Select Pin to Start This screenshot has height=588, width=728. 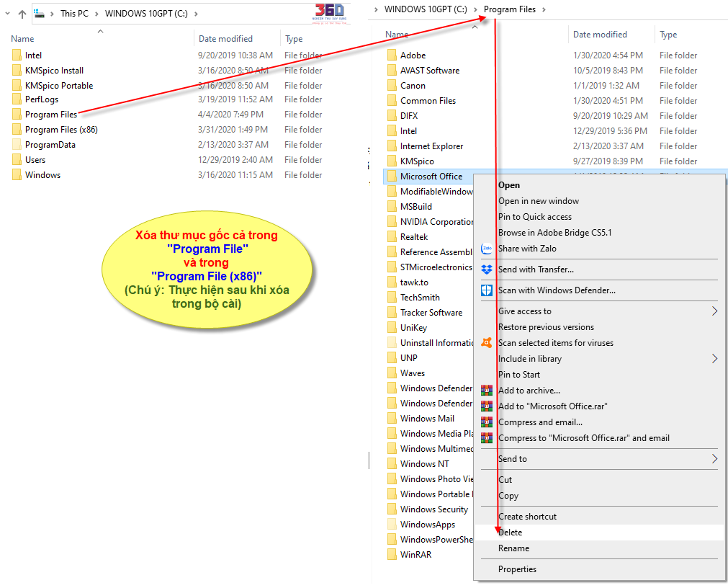[x=519, y=375]
